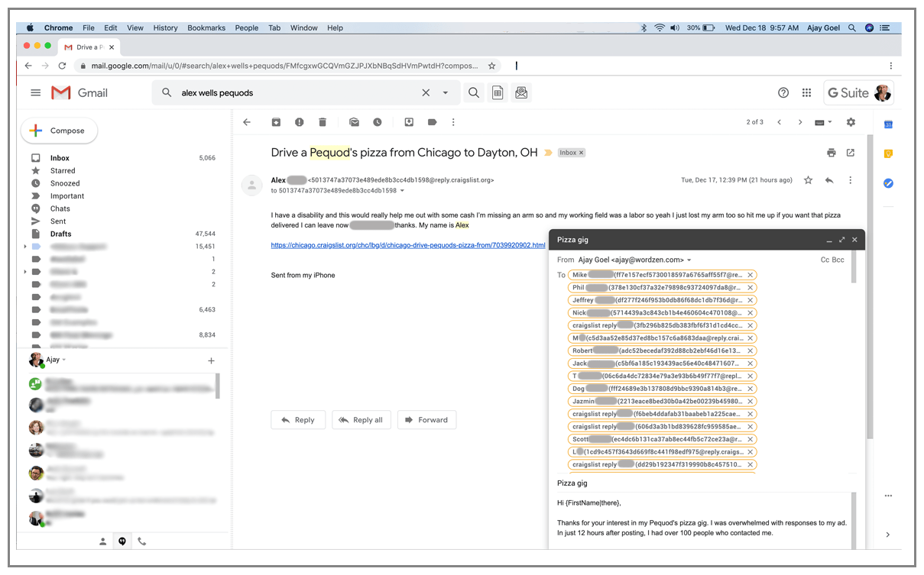This screenshot has height=575, width=924.
Task: Open the Chrome Bookmarks menu
Action: pos(206,27)
